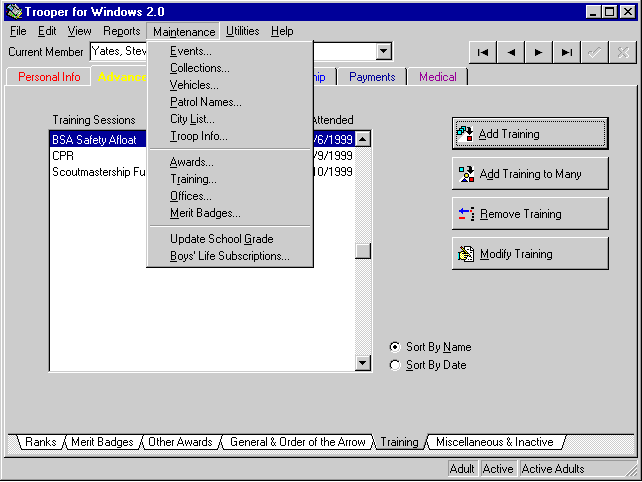The height and width of the screenshot is (482, 642).
Task: Open the File menu
Action: pyautogui.click(x=18, y=31)
